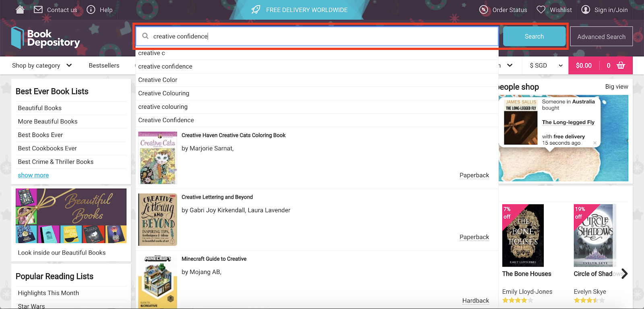Image resolution: width=644 pixels, height=309 pixels.
Task: Open The Bone Houses title link
Action: point(526,274)
